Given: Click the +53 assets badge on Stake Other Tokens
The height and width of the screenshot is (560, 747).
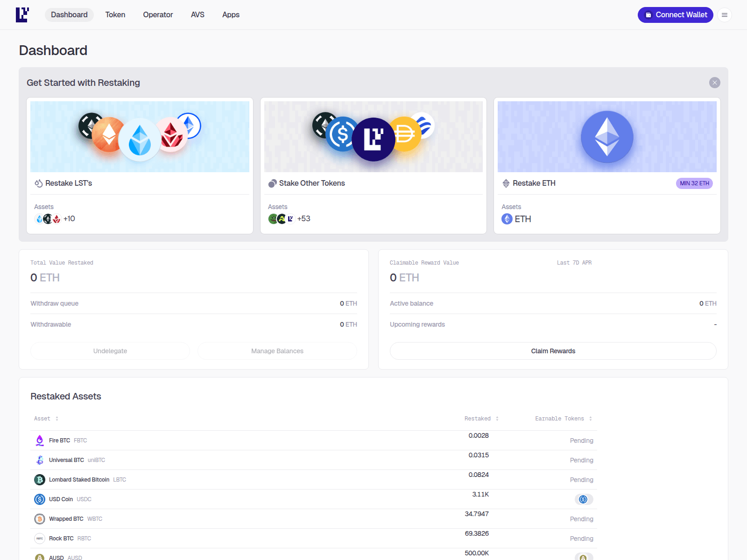Looking at the screenshot, I should 303,218.
